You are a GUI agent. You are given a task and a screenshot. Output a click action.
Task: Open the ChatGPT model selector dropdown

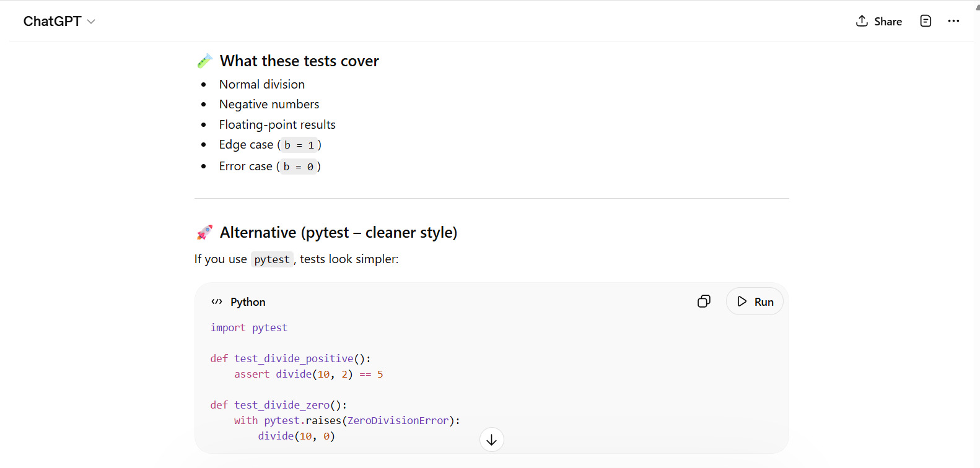(x=59, y=22)
